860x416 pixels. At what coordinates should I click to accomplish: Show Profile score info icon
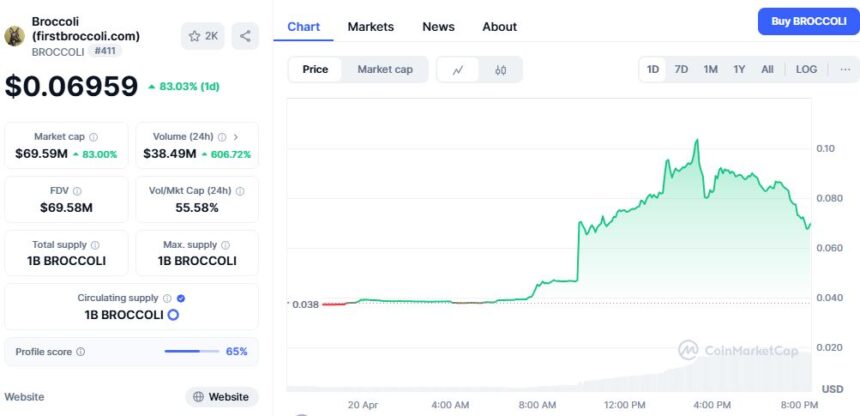pyautogui.click(x=81, y=352)
